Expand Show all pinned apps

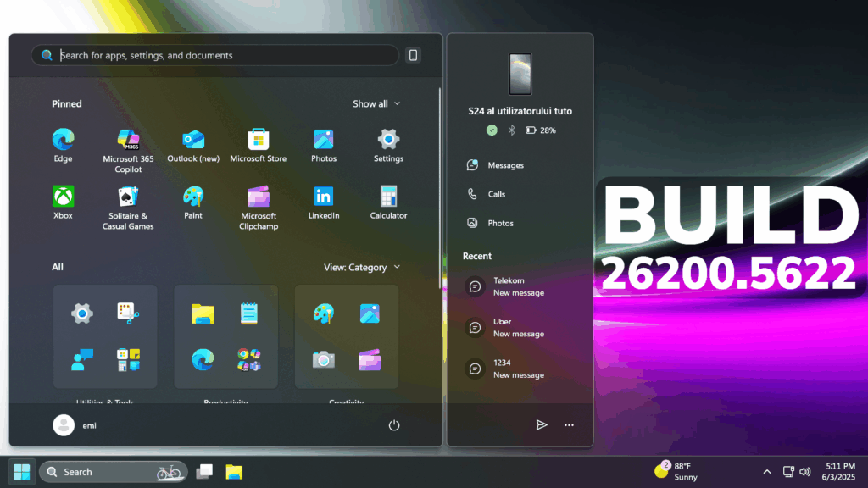click(376, 103)
